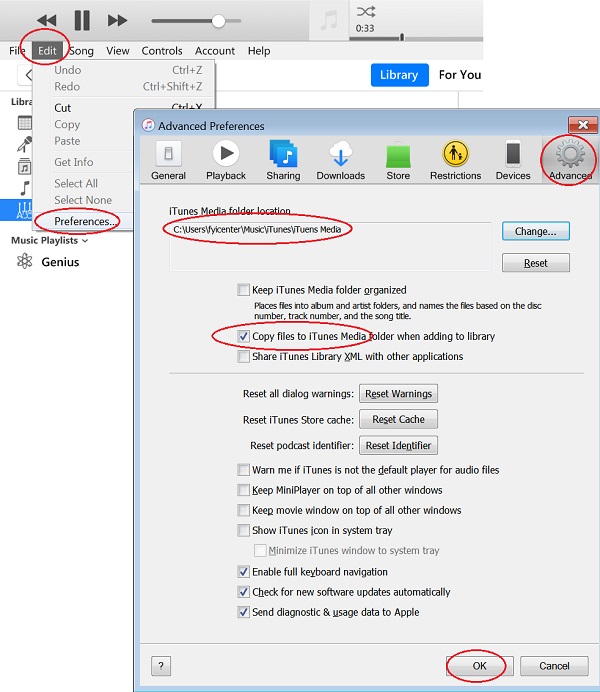The width and height of the screenshot is (600, 692).
Task: Enable Show iTunes icon in system tray
Action: click(x=243, y=530)
